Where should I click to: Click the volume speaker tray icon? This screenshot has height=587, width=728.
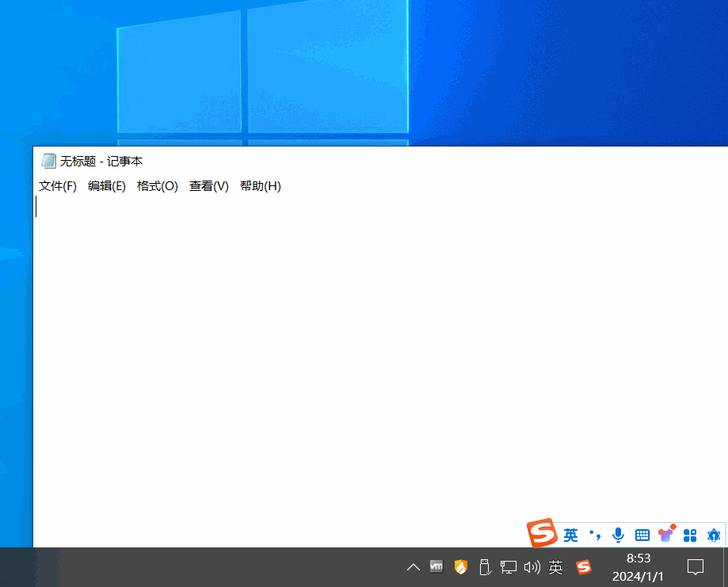532,567
